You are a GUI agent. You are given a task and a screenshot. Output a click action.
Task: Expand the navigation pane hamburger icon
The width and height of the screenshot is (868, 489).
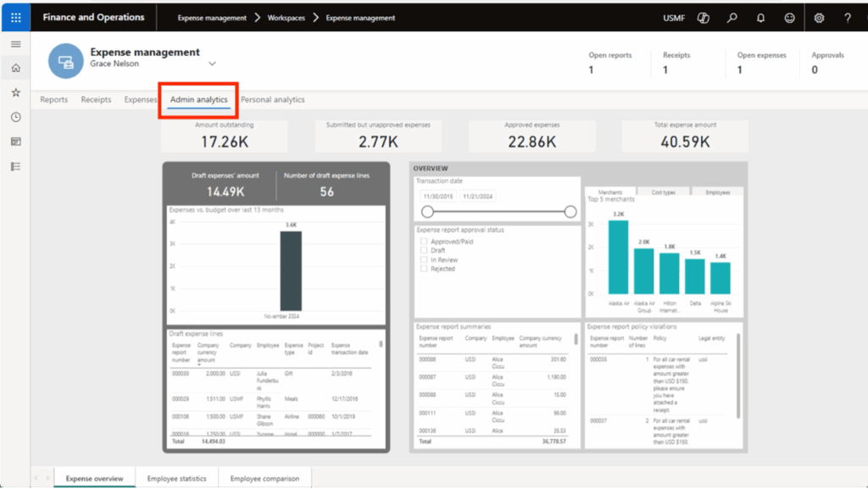(x=15, y=44)
